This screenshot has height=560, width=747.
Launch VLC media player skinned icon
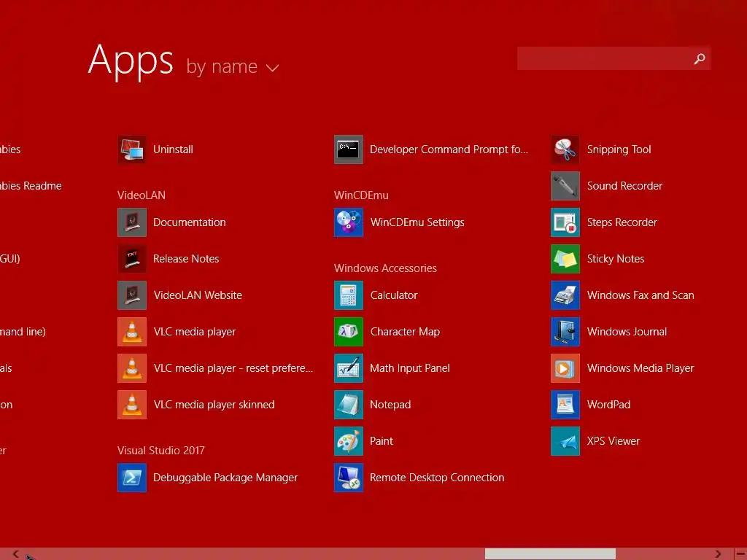pos(132,405)
